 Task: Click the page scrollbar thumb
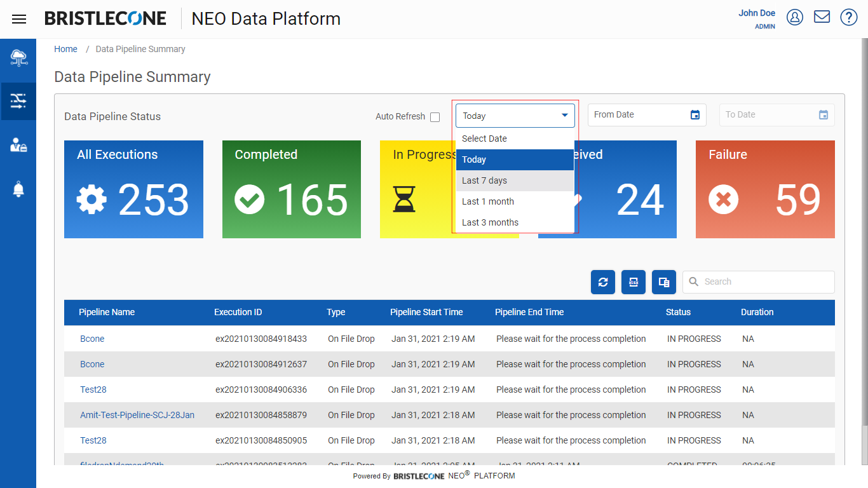pyautogui.click(x=864, y=445)
